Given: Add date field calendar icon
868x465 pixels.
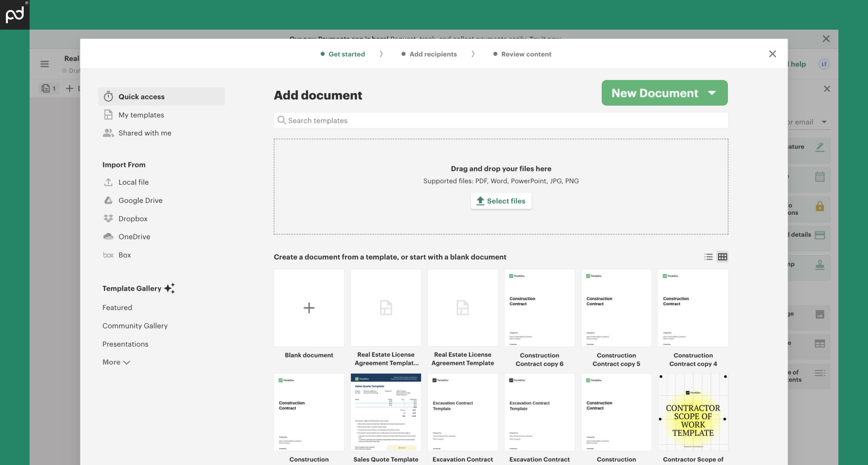Looking at the screenshot, I should [820, 177].
